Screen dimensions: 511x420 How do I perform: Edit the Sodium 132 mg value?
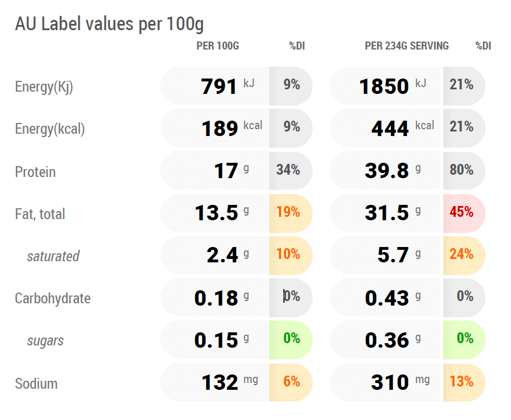[215, 382]
